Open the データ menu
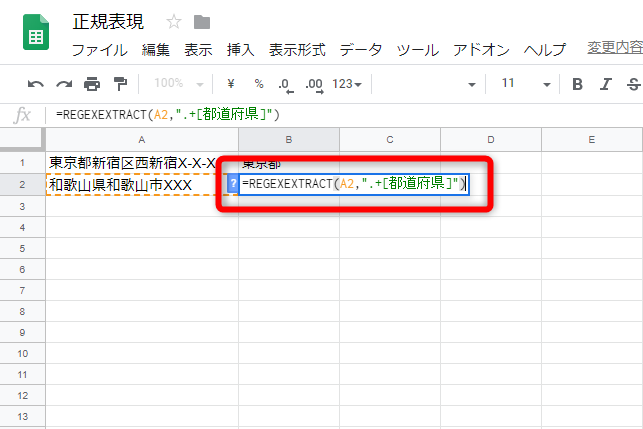This screenshot has height=429, width=643. coord(361,50)
